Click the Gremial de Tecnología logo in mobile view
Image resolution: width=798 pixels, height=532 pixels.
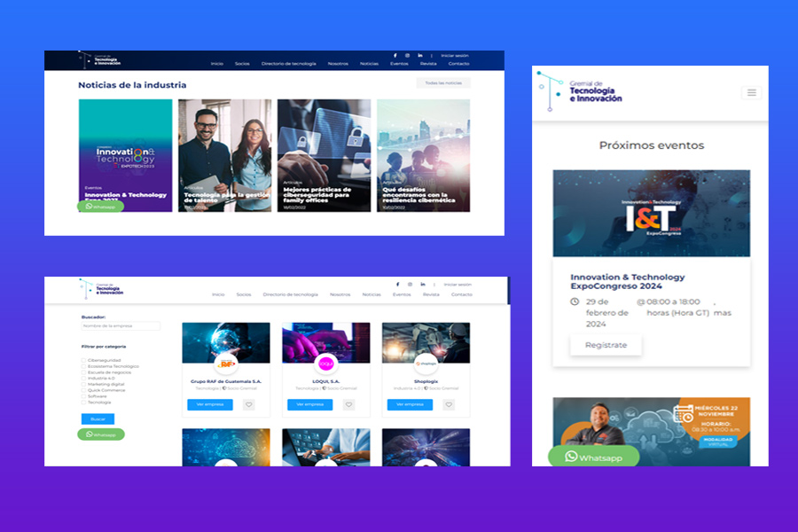tap(580, 90)
